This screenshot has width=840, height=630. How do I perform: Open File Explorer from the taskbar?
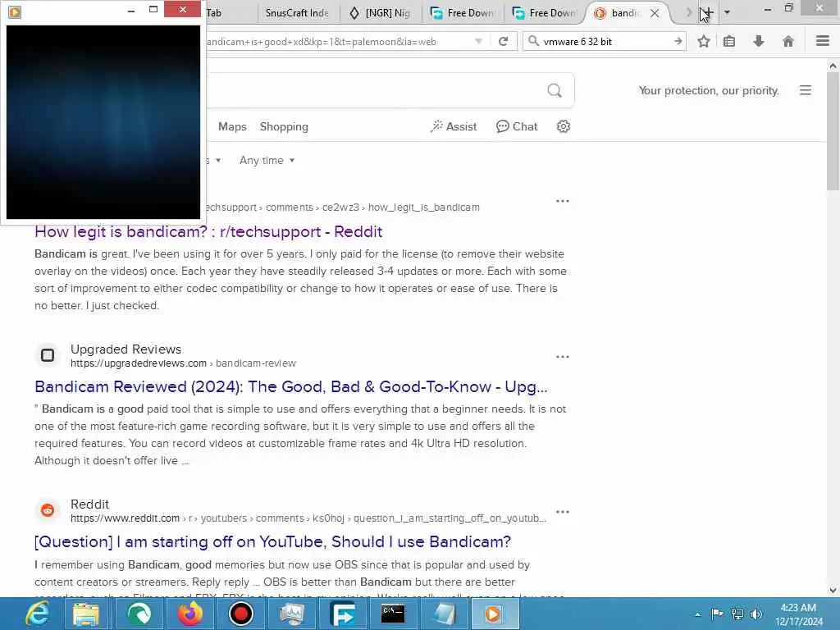coord(86,614)
